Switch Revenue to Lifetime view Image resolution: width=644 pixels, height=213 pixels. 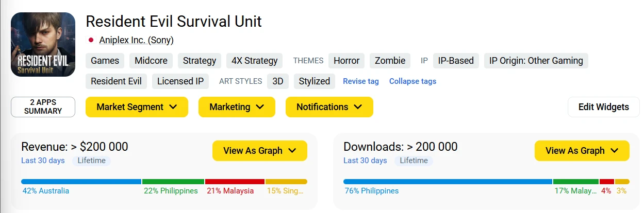[91, 161]
